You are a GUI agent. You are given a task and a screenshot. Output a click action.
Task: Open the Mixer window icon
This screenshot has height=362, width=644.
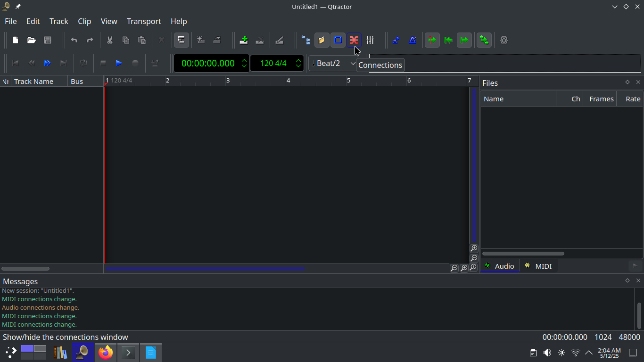point(370,40)
